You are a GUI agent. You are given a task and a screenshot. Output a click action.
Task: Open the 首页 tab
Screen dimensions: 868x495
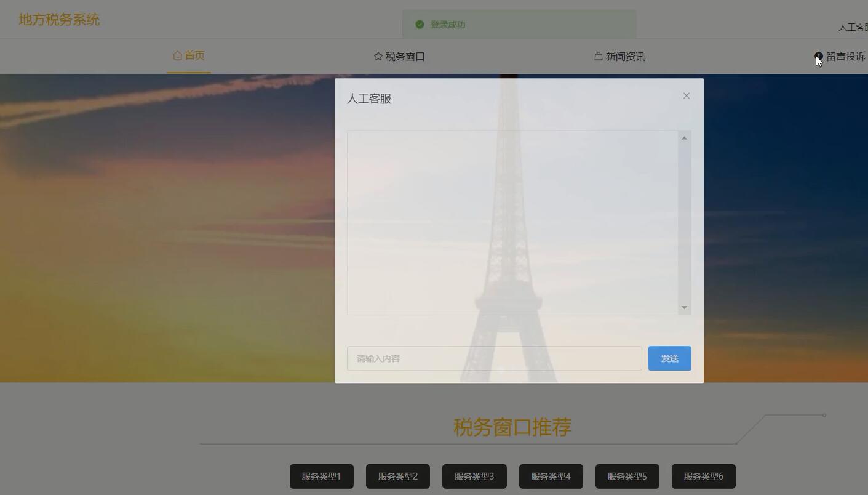(189, 56)
